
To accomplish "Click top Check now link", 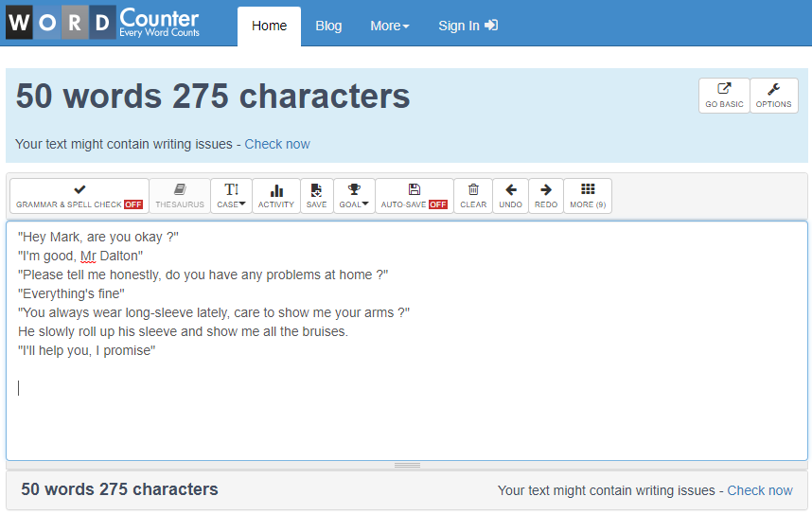I will tap(277, 144).
